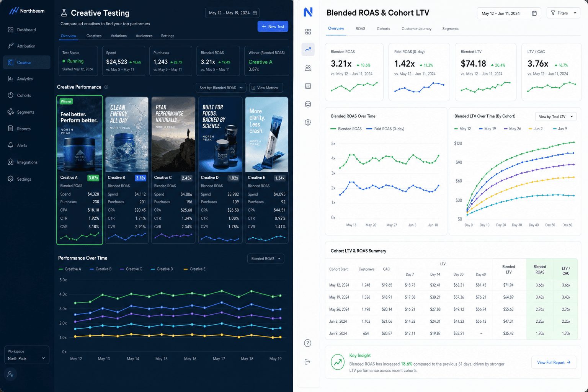This screenshot has width=588, height=392.
Task: Open the Segments tab in light panel
Action: [x=450, y=29]
